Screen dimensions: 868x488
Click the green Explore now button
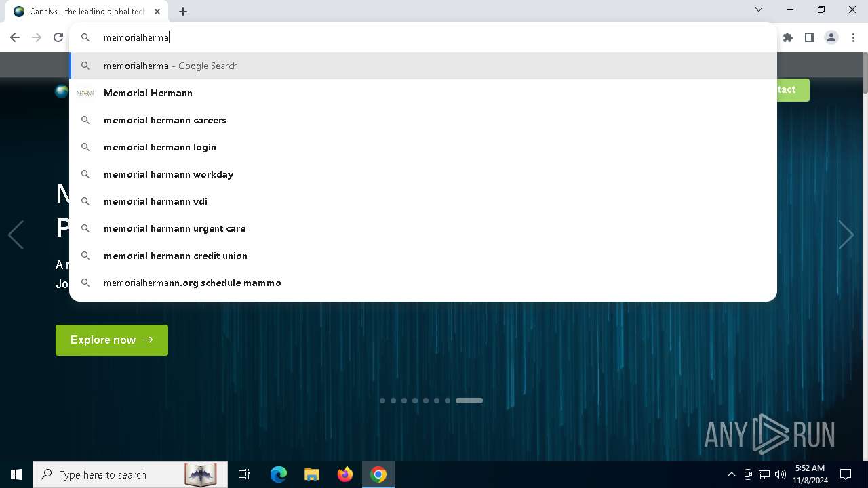112,340
